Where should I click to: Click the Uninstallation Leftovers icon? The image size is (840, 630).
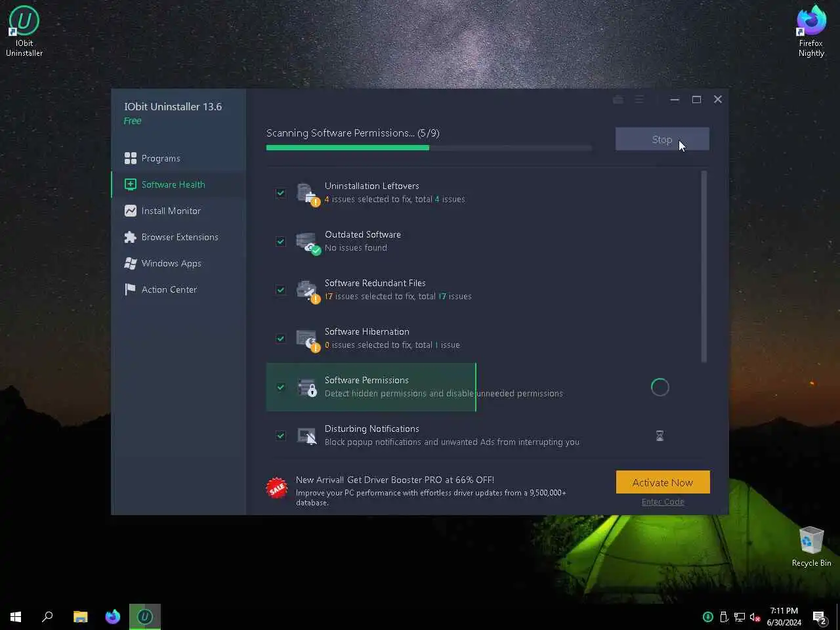click(x=307, y=194)
